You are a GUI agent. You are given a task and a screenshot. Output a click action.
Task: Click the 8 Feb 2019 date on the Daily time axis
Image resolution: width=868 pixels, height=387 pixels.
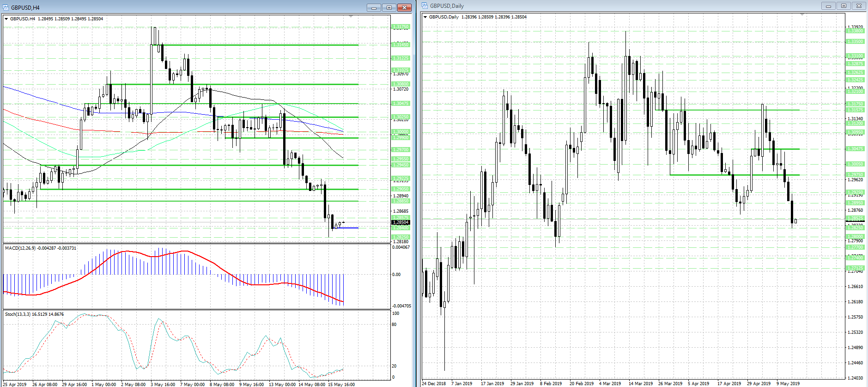pyautogui.click(x=551, y=384)
